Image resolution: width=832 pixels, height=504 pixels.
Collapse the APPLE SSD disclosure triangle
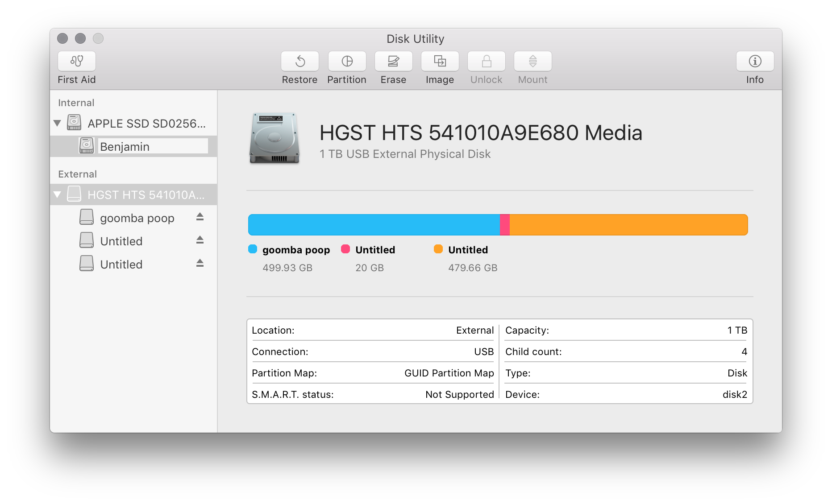point(57,123)
